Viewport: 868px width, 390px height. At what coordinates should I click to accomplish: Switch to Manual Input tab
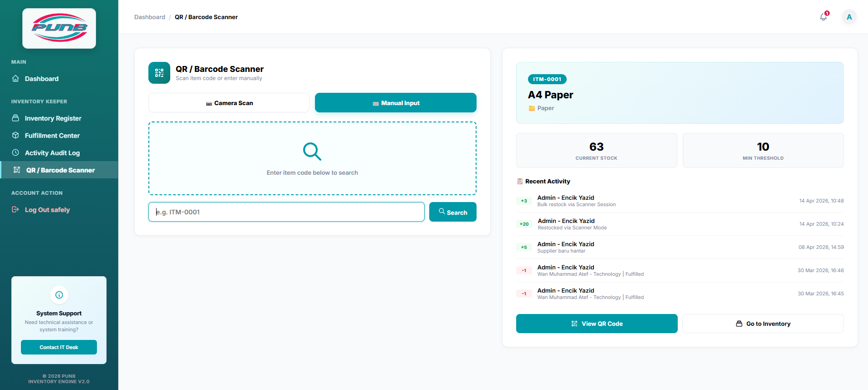[x=396, y=103]
